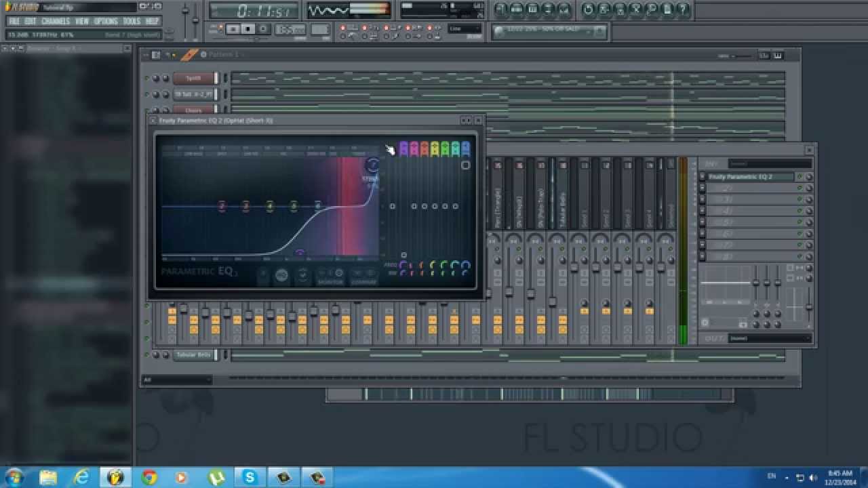Image resolution: width=868 pixels, height=488 pixels.
Task: Open Google Chrome from the taskbar
Action: 149,477
